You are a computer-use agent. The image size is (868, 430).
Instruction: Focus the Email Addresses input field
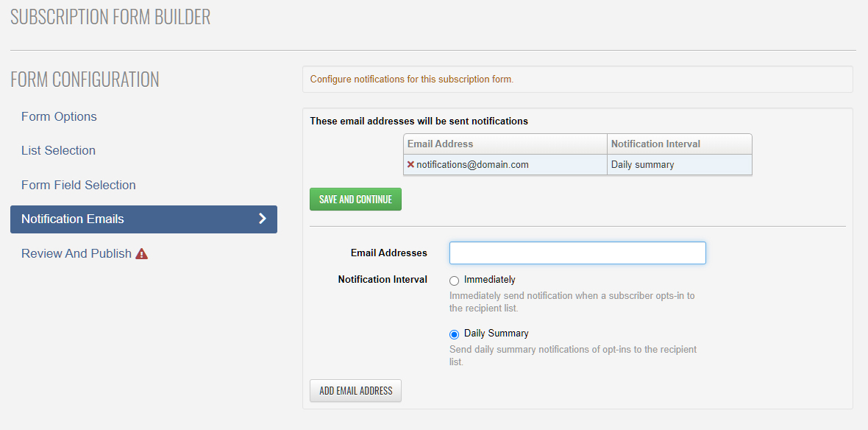pos(577,253)
